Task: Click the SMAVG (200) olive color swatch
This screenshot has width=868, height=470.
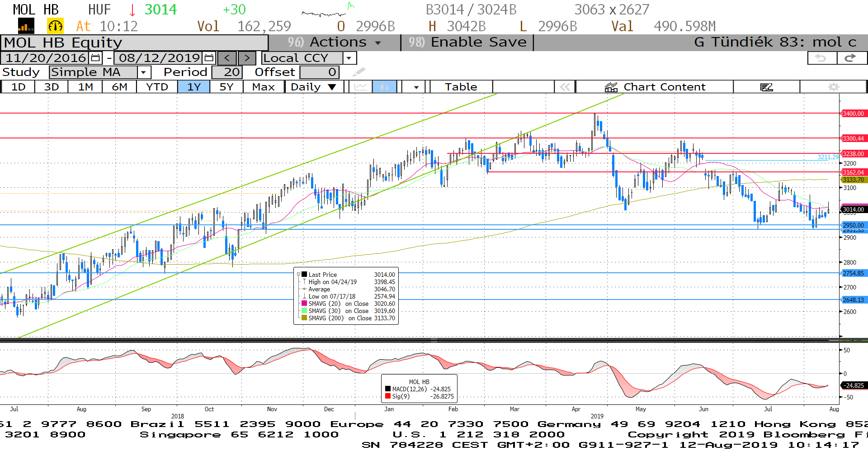Action: 305,318
